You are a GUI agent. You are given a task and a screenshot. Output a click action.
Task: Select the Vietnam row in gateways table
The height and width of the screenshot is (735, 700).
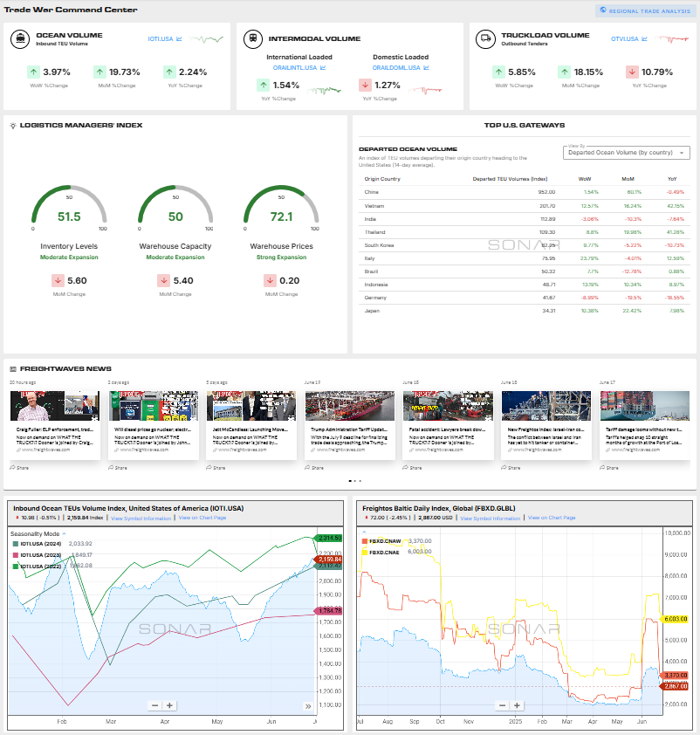525,206
